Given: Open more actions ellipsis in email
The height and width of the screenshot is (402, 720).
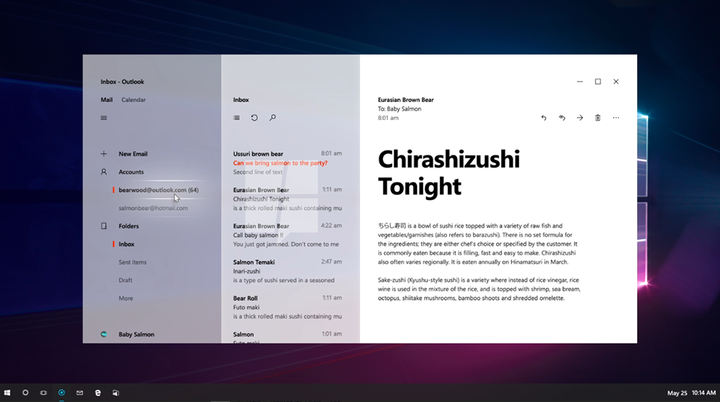Looking at the screenshot, I should point(616,118).
